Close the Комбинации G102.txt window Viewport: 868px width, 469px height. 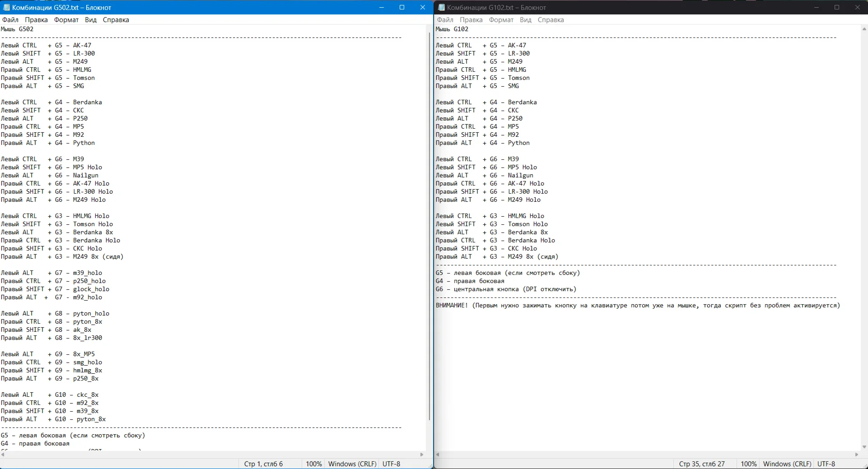(857, 8)
